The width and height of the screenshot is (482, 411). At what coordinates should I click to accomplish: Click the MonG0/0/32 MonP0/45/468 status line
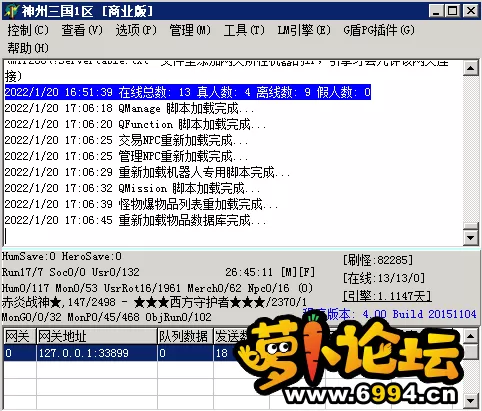click(x=107, y=317)
